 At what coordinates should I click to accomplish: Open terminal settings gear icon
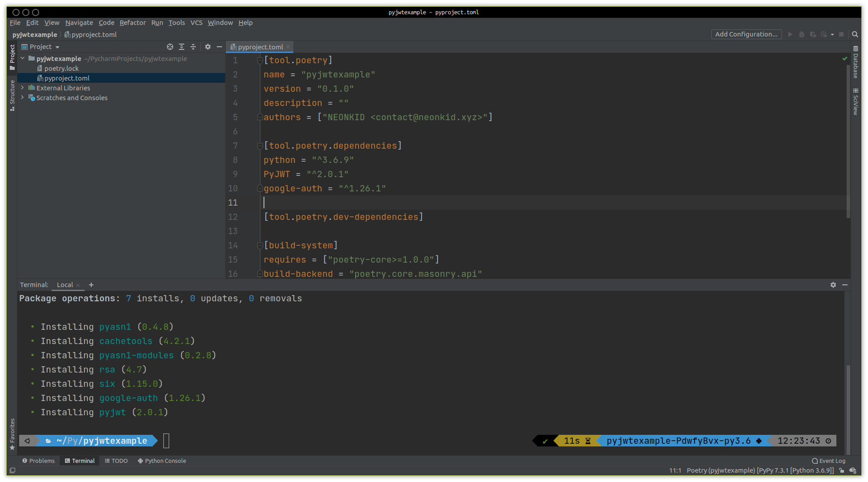(833, 285)
